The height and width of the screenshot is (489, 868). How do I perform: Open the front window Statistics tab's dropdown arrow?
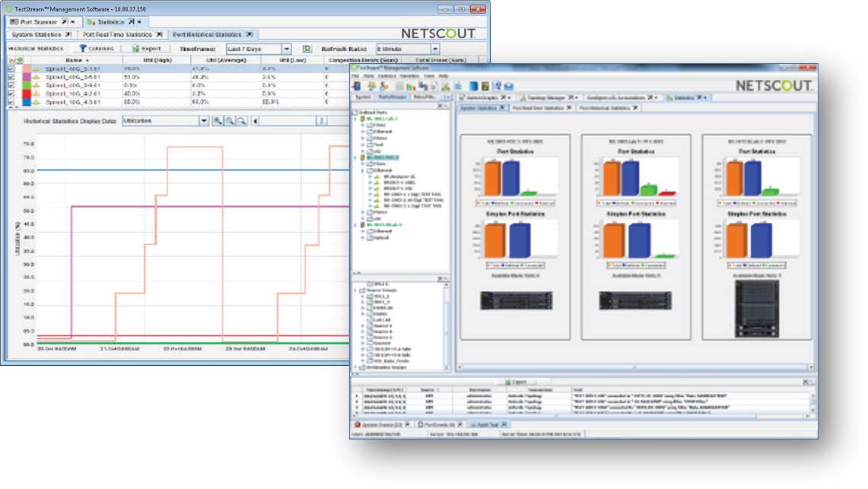(x=705, y=98)
